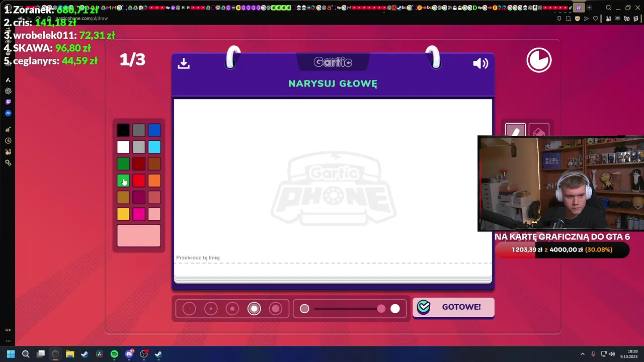
Task: Select the largest brush size
Action: click(x=276, y=309)
